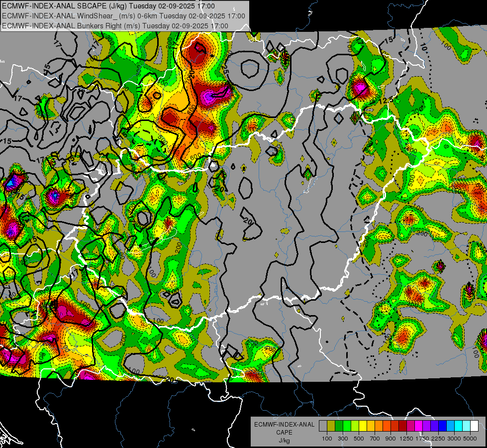This screenshot has height=448, width=487.
Task: Click the legend value 300
Action: [x=343, y=439]
